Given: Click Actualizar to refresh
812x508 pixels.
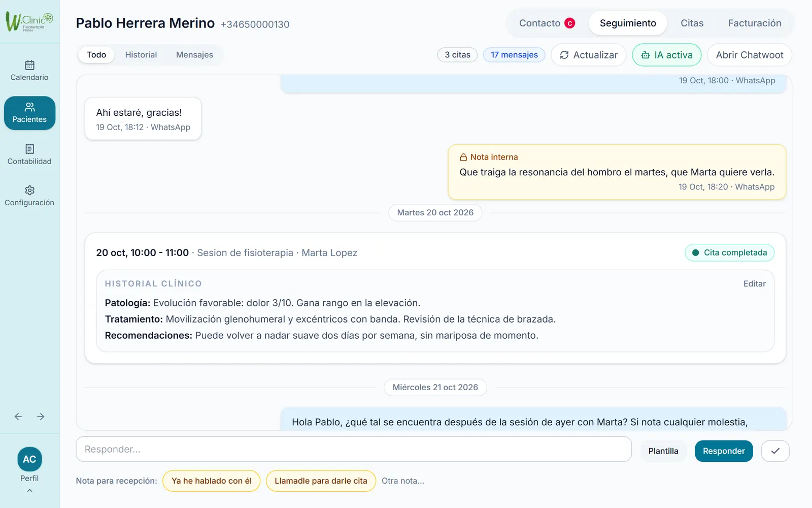Looking at the screenshot, I should click(589, 55).
